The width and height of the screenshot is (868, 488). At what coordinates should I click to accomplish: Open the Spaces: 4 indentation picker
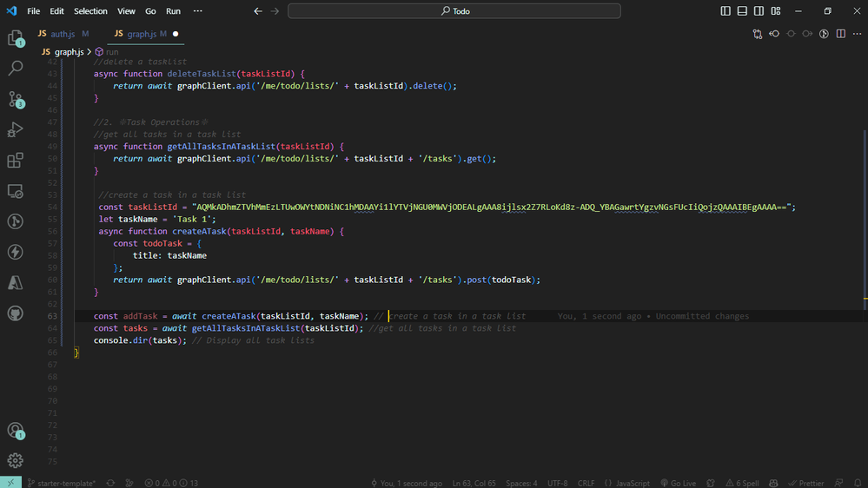(521, 483)
